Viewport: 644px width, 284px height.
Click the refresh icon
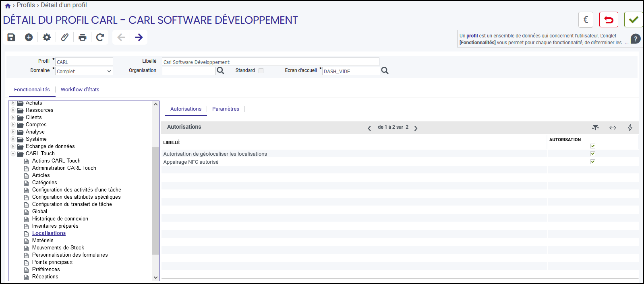coord(100,37)
